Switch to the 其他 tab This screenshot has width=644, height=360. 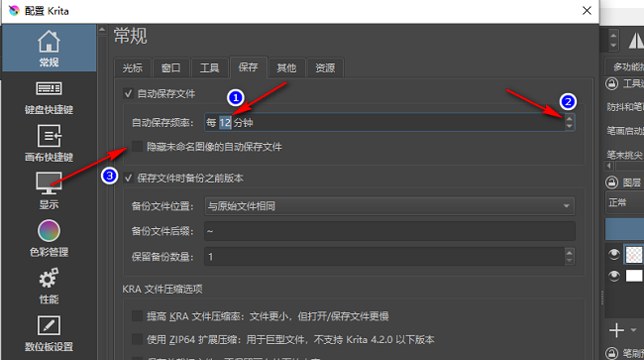click(x=286, y=67)
